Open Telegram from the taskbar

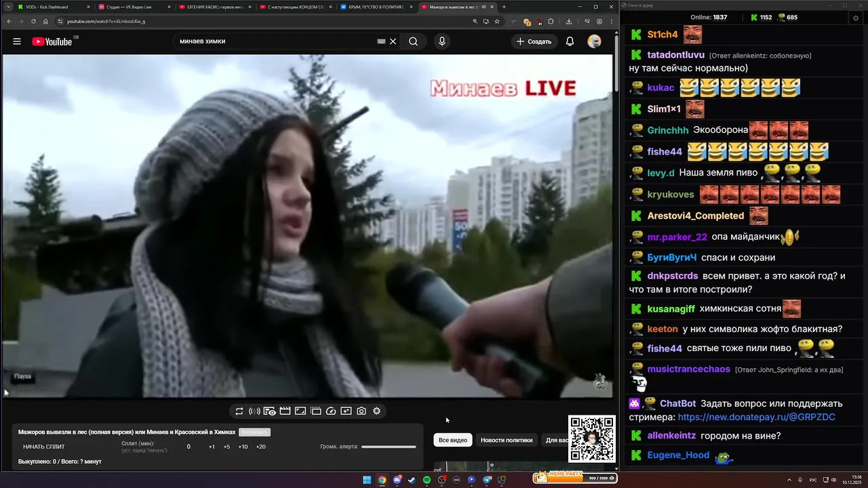tap(487, 480)
